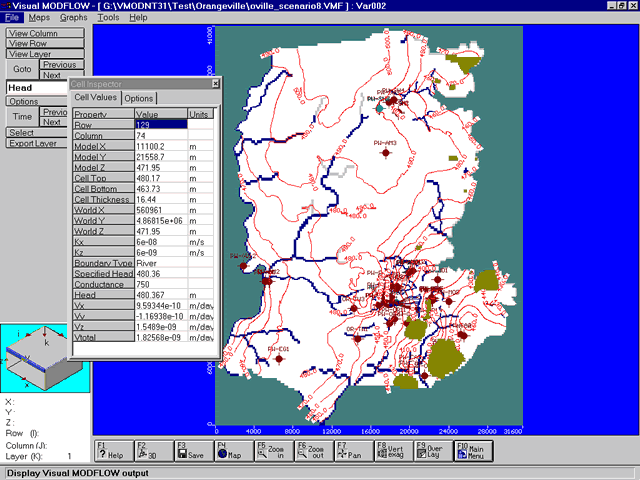Click the Goto Next button

click(x=61, y=75)
